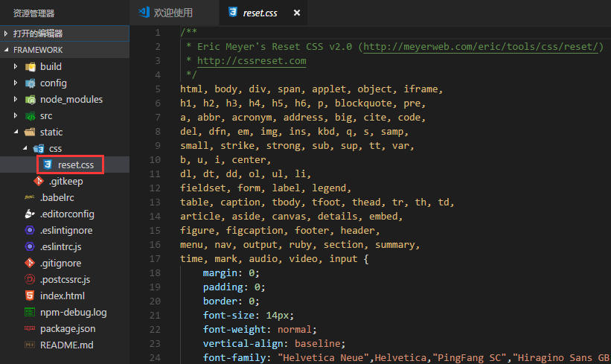Open the .eslintrc.js file
611x364 pixels.
(x=60, y=246)
